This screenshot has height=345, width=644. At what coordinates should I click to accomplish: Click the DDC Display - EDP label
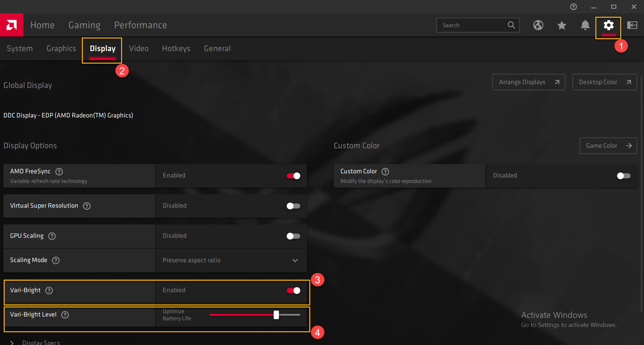tap(68, 115)
